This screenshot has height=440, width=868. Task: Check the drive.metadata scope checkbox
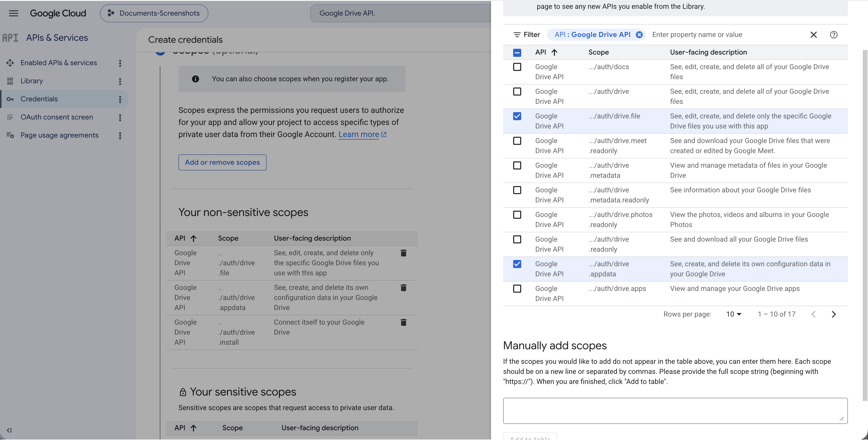pyautogui.click(x=517, y=165)
